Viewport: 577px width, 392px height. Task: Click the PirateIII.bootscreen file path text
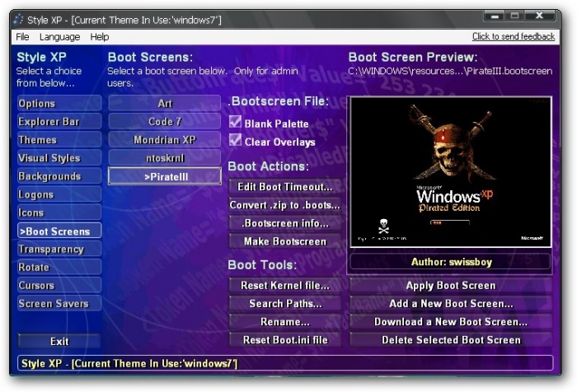click(450, 71)
